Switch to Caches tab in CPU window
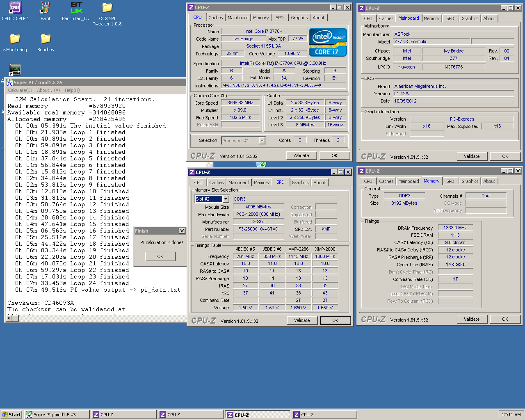Image resolution: width=525 pixels, height=420 pixels. (216, 18)
